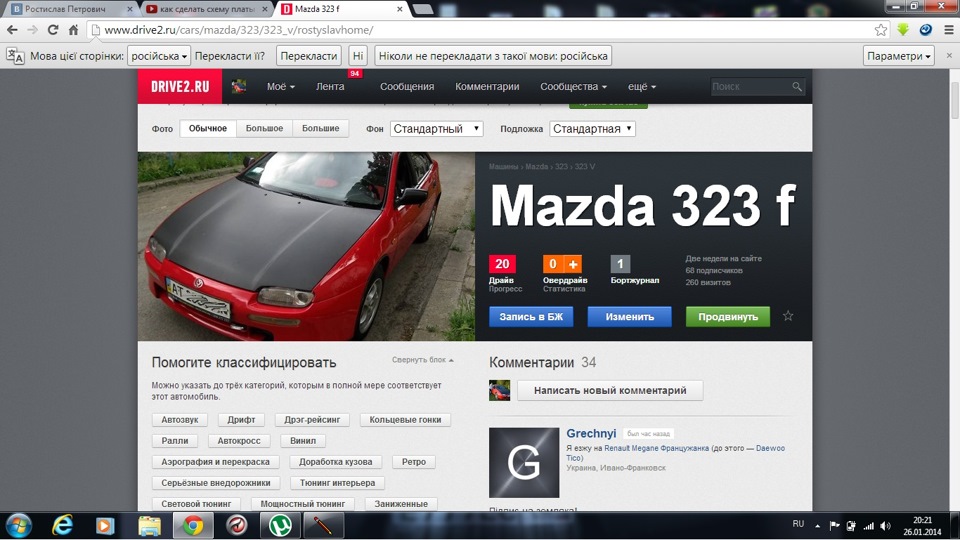Viewport: 960px width, 540px height.
Task: Open File Explorer folder in taskbar
Action: coord(149,525)
